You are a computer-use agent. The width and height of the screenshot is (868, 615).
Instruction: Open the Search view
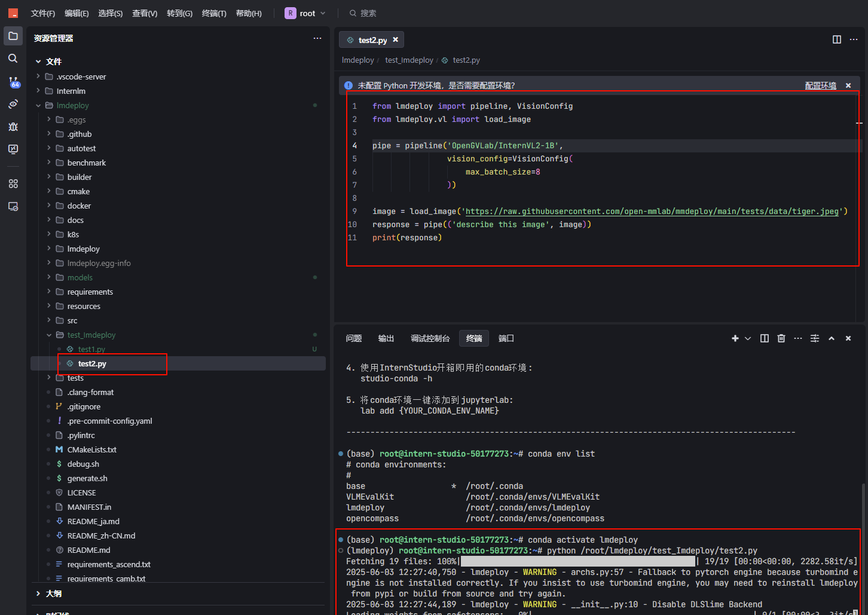13,58
